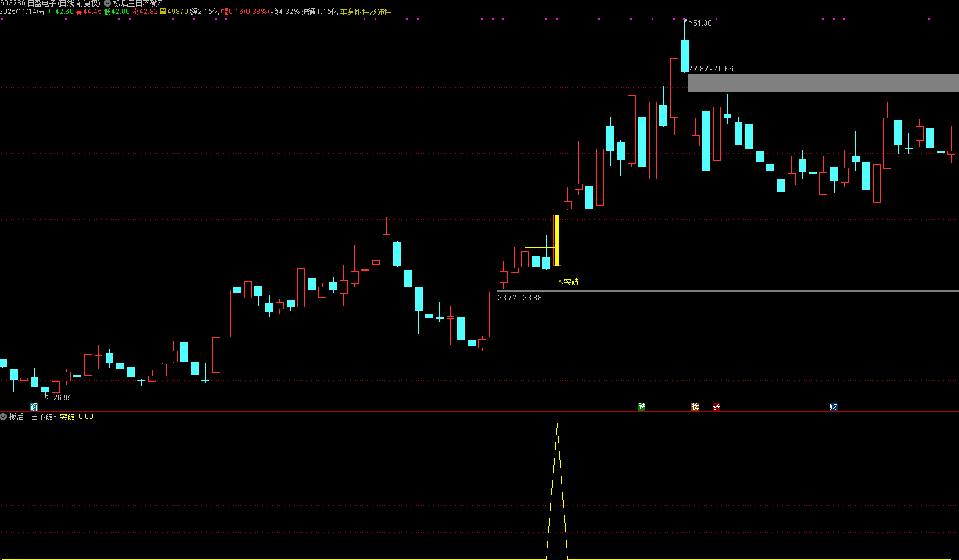This screenshot has height=560, width=959.
Task: Click the high price 高44.45
Action: click(x=88, y=12)
